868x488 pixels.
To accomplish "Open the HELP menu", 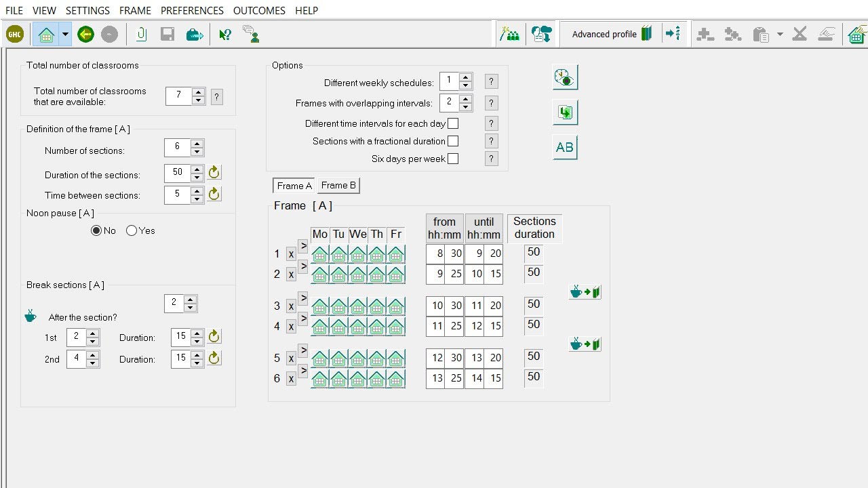I will coord(307,10).
